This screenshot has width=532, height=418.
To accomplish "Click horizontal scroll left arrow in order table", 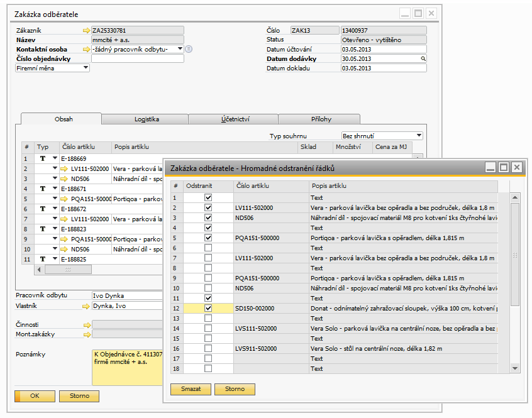I will coord(40,270).
